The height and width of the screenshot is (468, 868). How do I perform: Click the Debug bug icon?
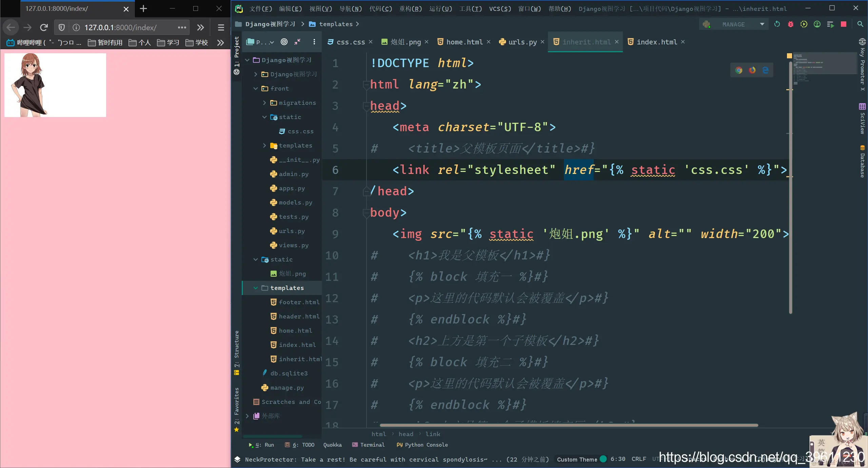click(790, 24)
